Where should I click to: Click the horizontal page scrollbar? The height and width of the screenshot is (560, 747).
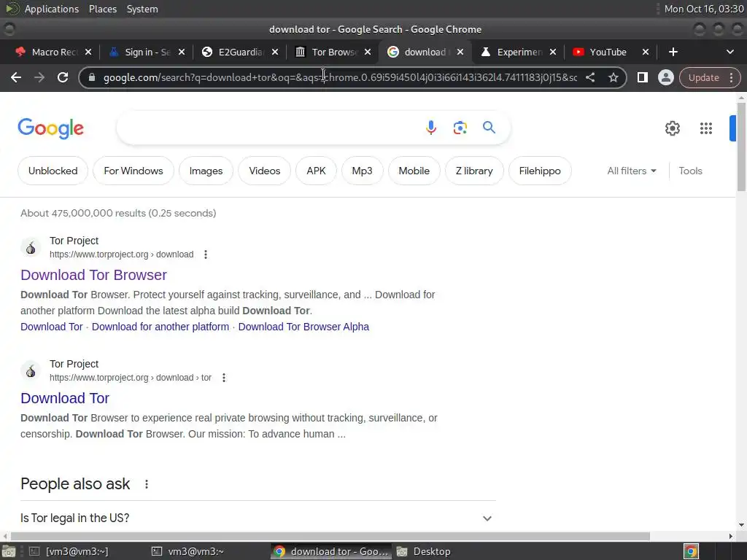330,536
